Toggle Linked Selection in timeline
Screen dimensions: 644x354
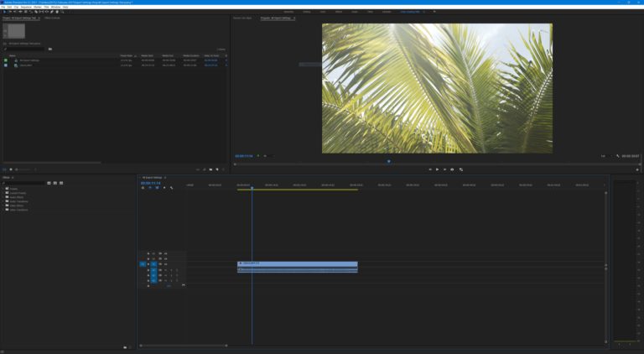pyautogui.click(x=157, y=188)
